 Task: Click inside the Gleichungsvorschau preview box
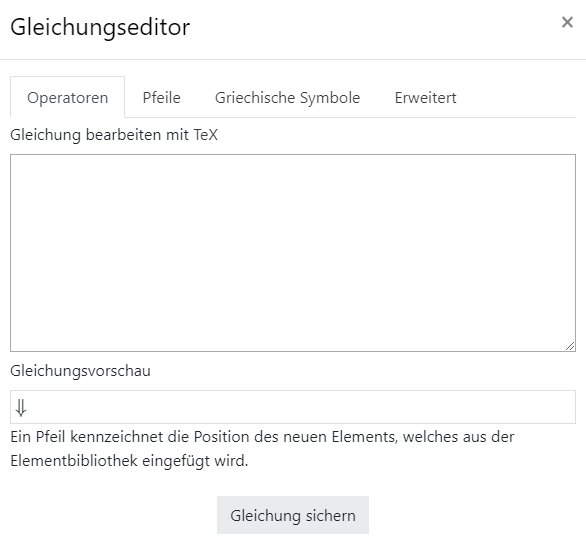(293, 407)
